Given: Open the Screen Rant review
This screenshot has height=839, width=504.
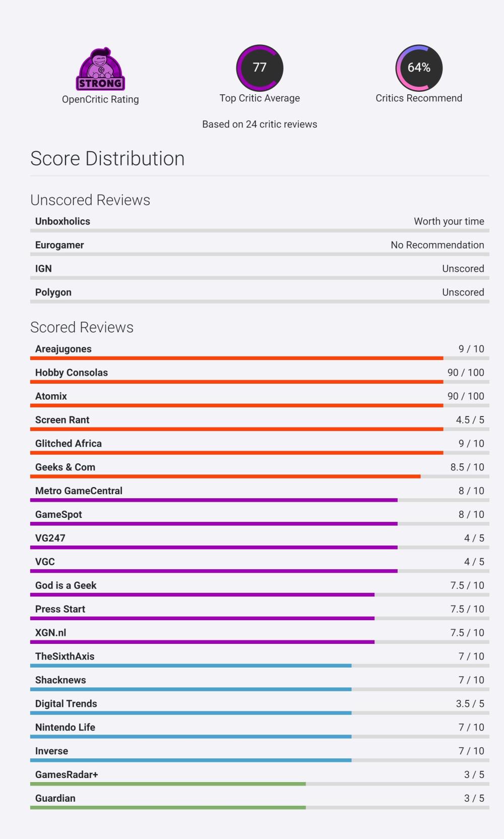Looking at the screenshot, I should point(62,420).
